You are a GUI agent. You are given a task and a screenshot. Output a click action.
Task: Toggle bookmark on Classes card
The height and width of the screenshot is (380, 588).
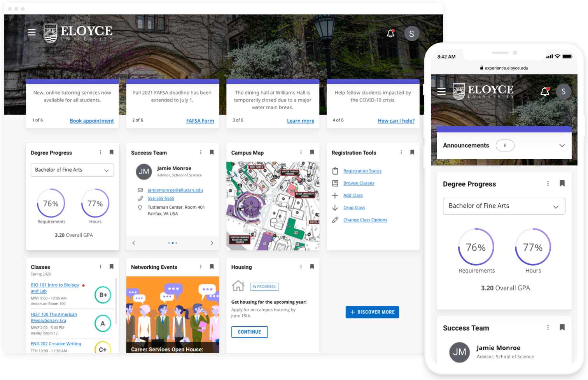(x=112, y=267)
